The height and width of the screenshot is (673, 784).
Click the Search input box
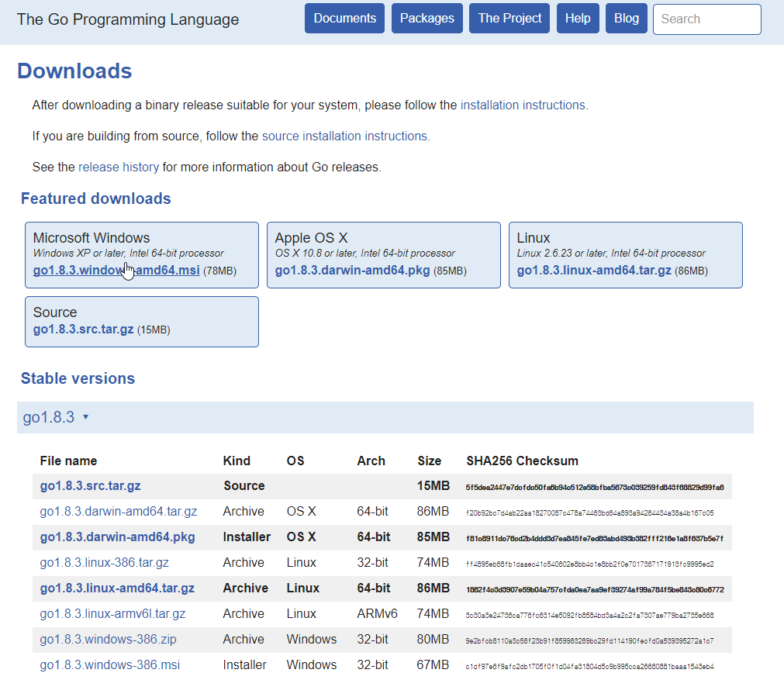706,19
